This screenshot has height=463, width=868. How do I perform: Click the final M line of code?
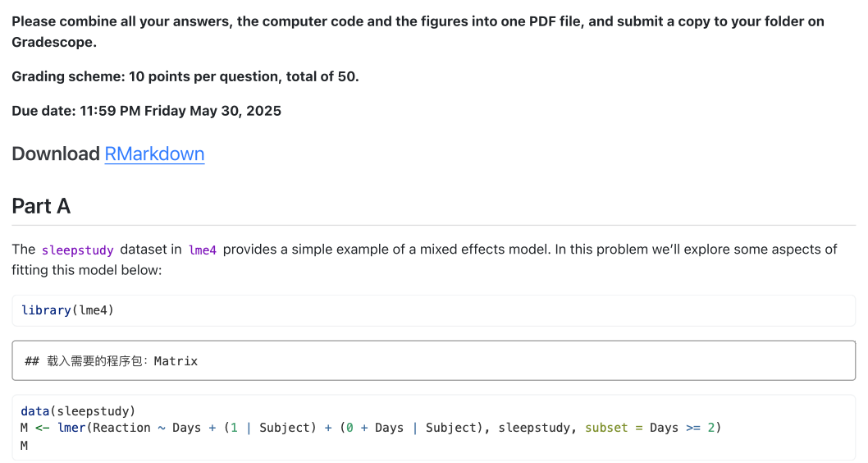click(x=25, y=445)
